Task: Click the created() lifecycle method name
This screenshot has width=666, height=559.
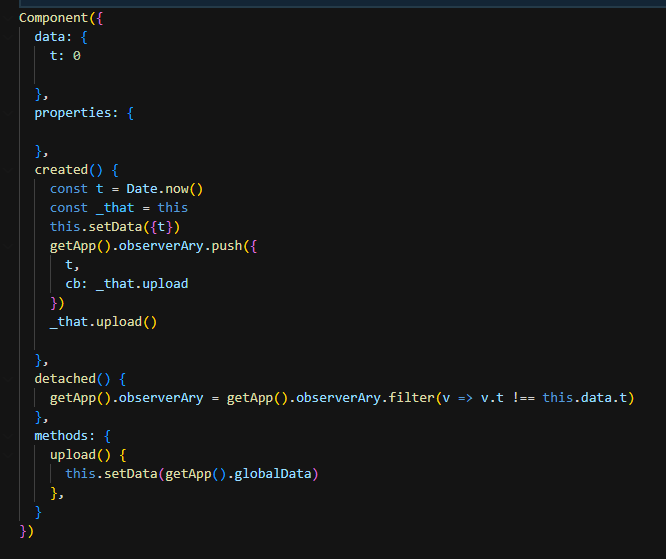Action: click(62, 169)
